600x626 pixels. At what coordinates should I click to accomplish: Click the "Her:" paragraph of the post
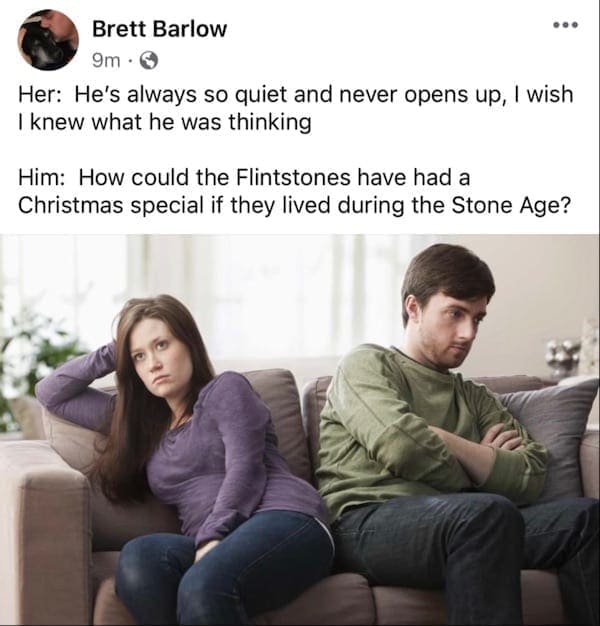pyautogui.click(x=295, y=108)
